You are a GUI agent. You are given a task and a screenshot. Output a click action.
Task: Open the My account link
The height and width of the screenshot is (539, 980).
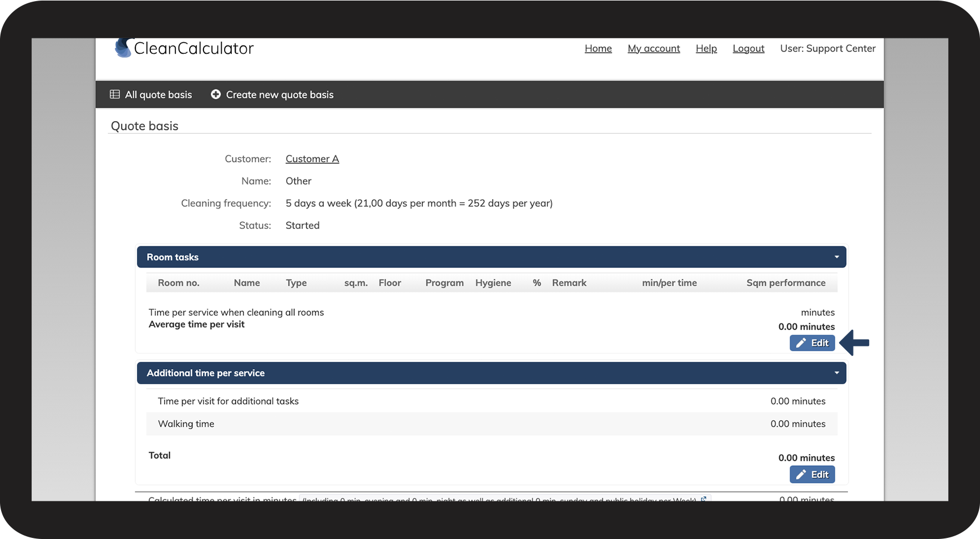click(x=654, y=49)
